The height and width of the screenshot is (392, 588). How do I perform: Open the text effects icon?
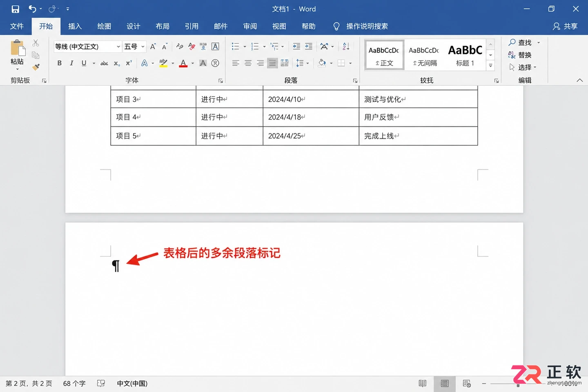pos(144,63)
